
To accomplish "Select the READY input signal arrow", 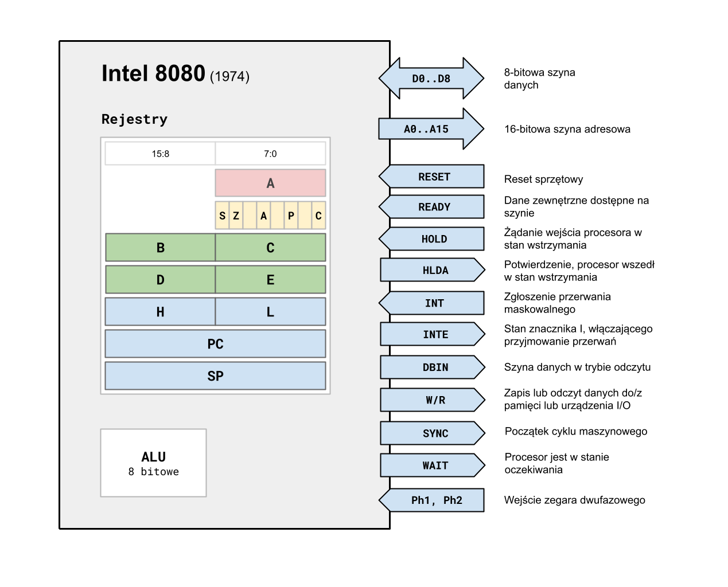I will point(433,207).
